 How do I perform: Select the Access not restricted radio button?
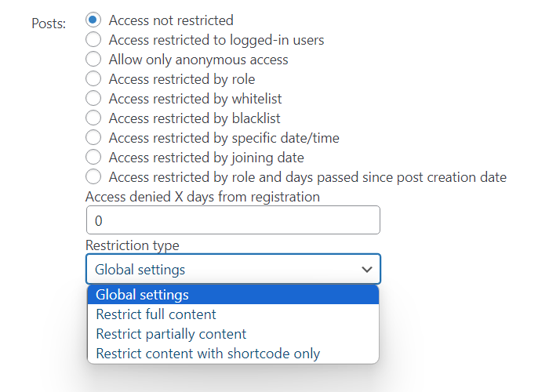click(x=93, y=20)
